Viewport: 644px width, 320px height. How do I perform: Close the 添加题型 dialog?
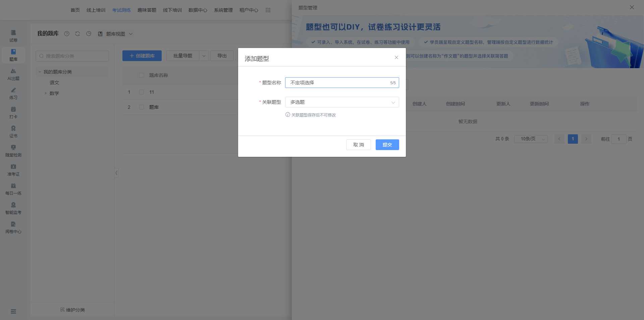pyautogui.click(x=396, y=57)
